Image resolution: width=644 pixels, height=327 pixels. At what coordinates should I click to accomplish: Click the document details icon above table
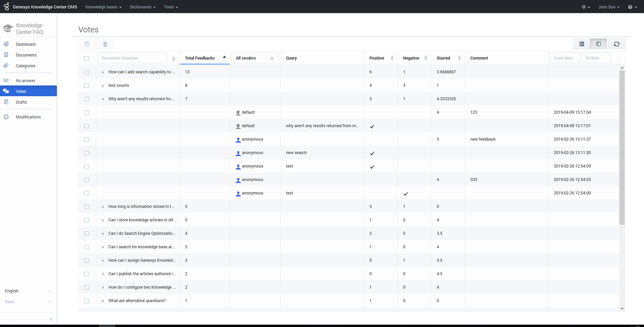click(x=87, y=44)
